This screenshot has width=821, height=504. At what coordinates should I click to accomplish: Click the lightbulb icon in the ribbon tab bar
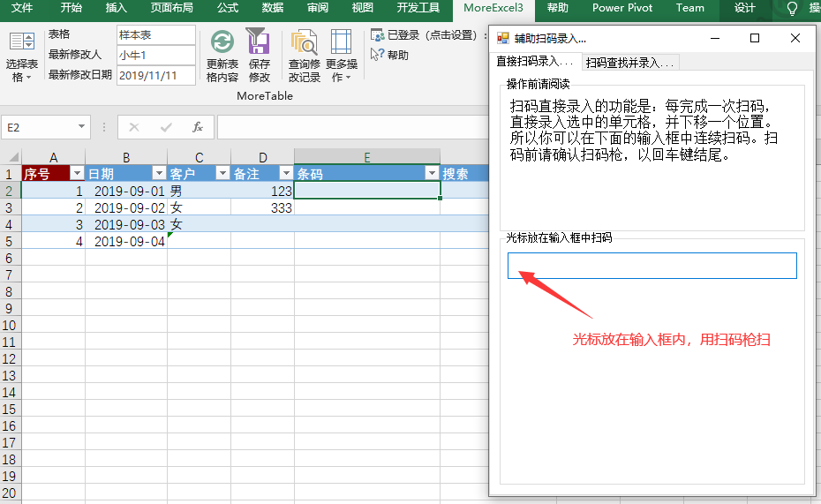pyautogui.click(x=792, y=8)
